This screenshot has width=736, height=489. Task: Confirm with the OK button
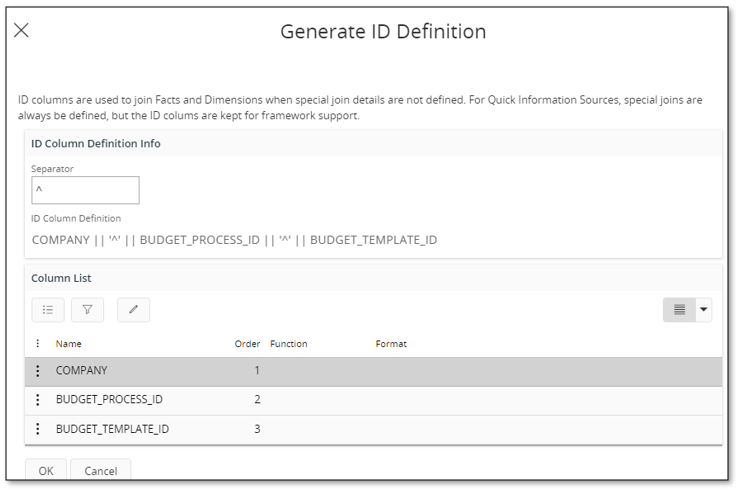click(x=46, y=469)
